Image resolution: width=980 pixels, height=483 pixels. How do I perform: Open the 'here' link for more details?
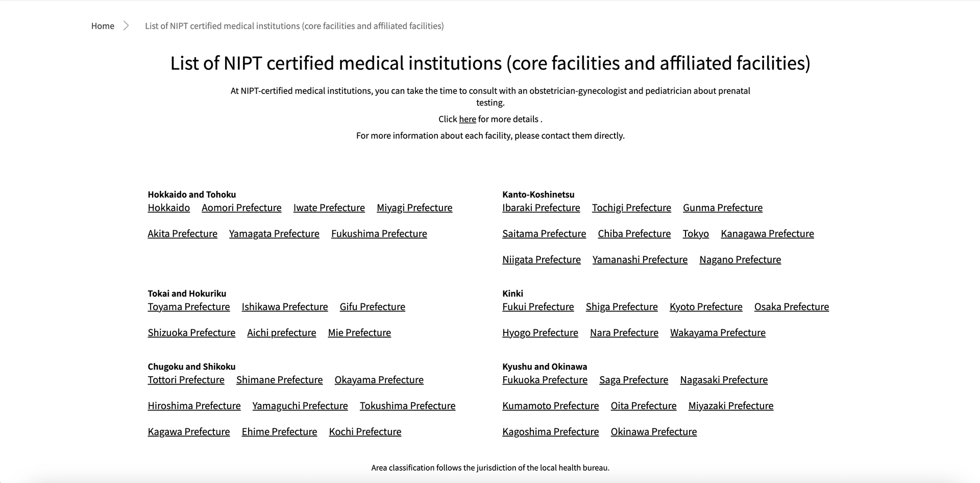[x=468, y=119]
